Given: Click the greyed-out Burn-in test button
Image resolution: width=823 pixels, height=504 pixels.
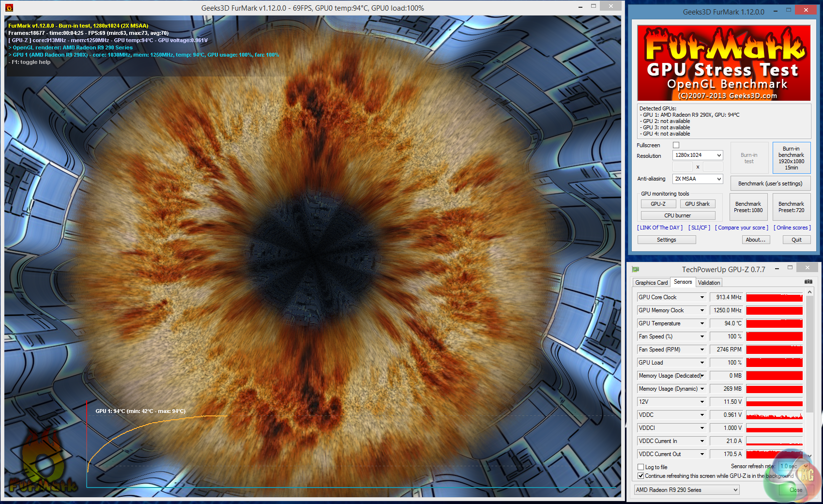Looking at the screenshot, I should click(x=749, y=158).
